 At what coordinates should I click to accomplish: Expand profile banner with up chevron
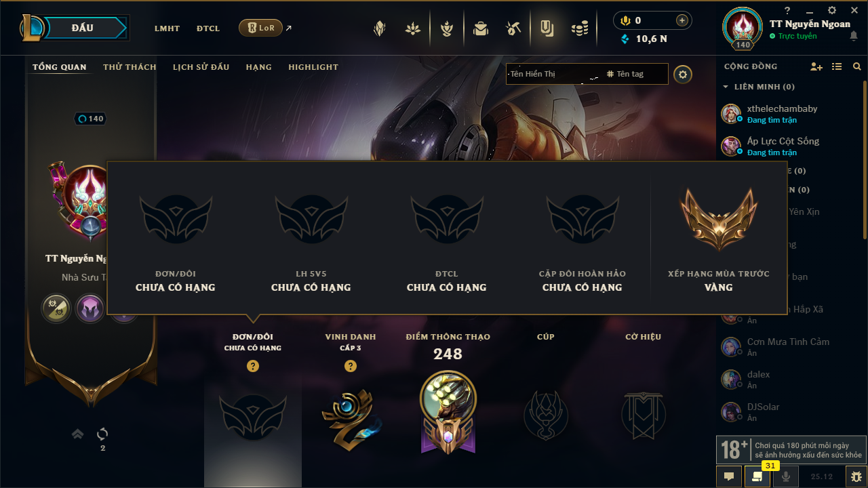pyautogui.click(x=78, y=434)
